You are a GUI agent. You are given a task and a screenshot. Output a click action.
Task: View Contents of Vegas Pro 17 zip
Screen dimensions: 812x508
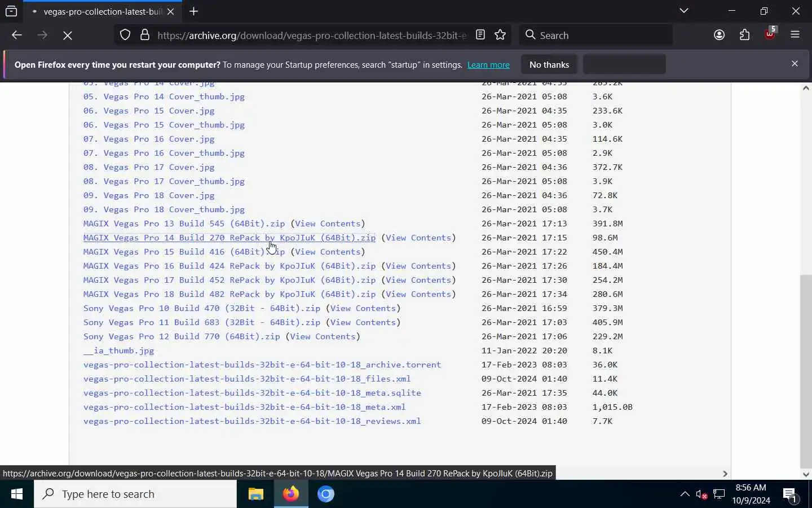tap(418, 280)
